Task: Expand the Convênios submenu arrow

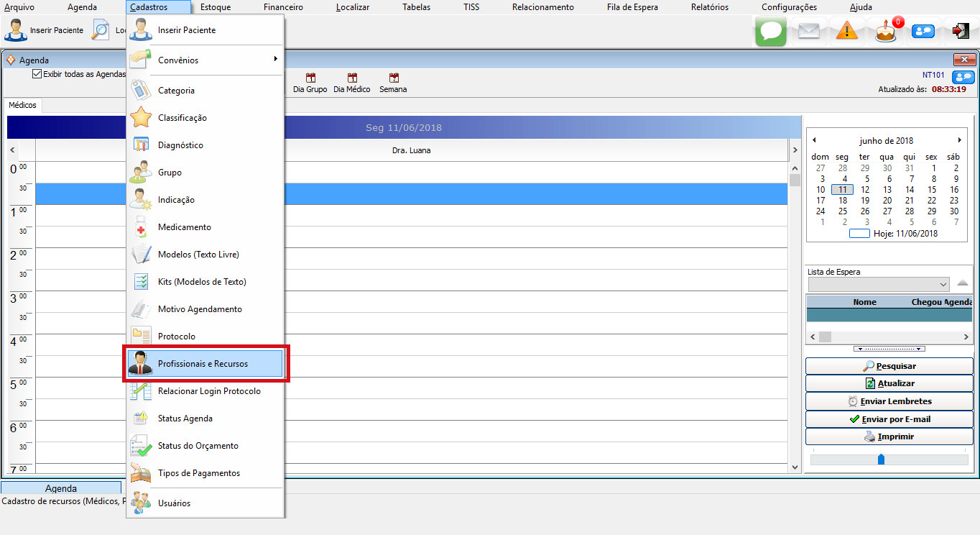Action: tap(275, 60)
